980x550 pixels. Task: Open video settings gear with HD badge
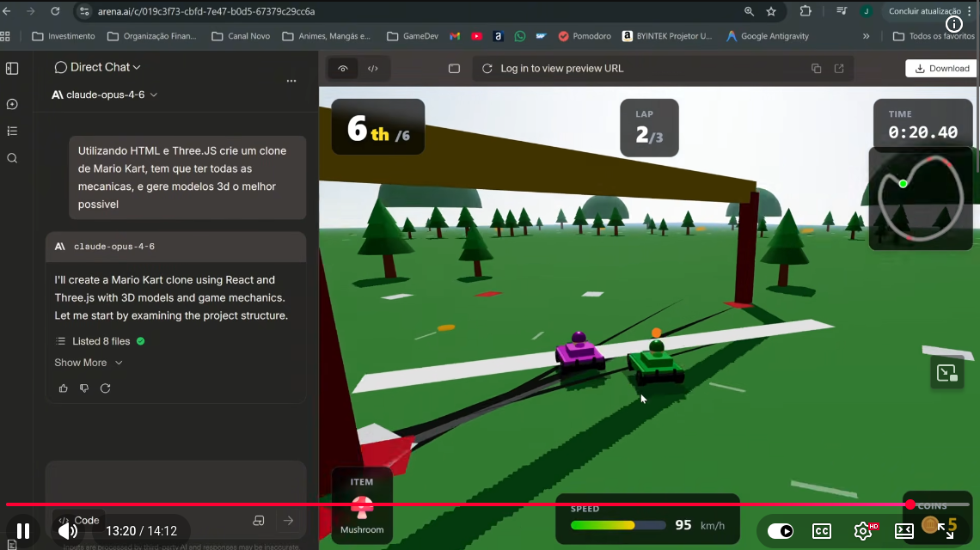[x=864, y=530]
